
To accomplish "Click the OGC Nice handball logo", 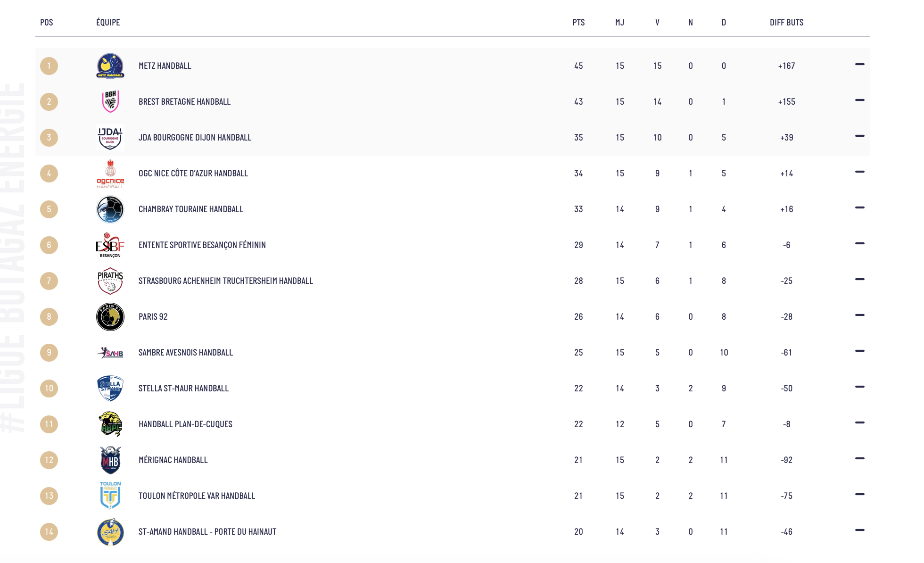I will tap(110, 174).
